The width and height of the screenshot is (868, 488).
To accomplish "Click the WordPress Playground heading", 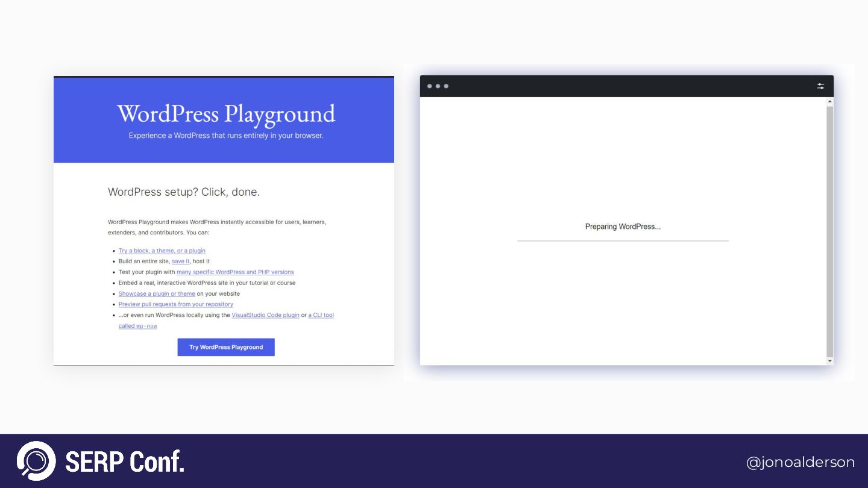I will click(x=226, y=114).
